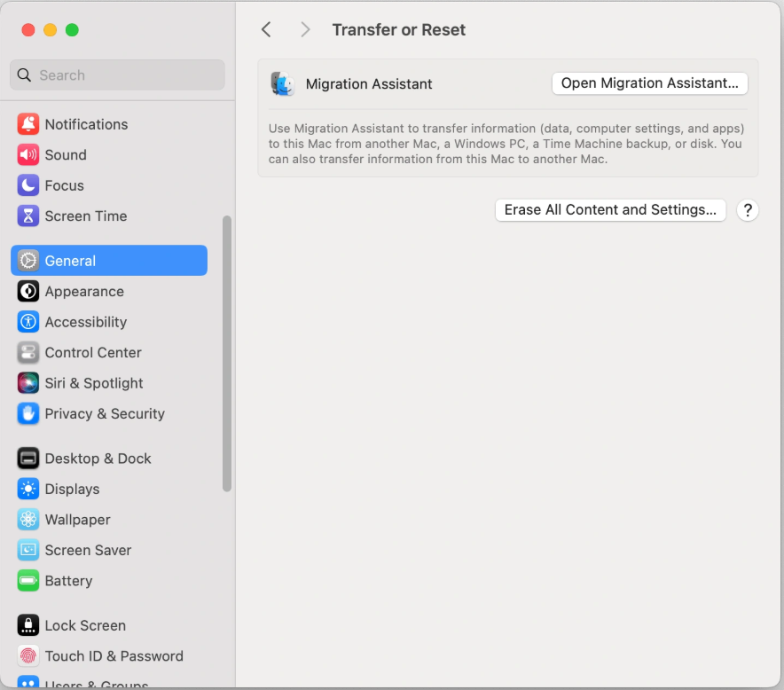Click the Sound speaker icon

(28, 155)
